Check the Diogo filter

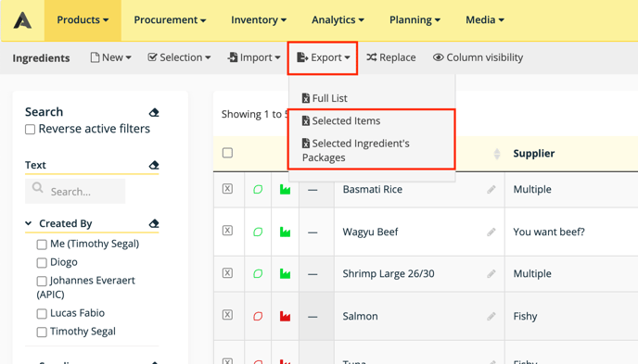point(42,263)
